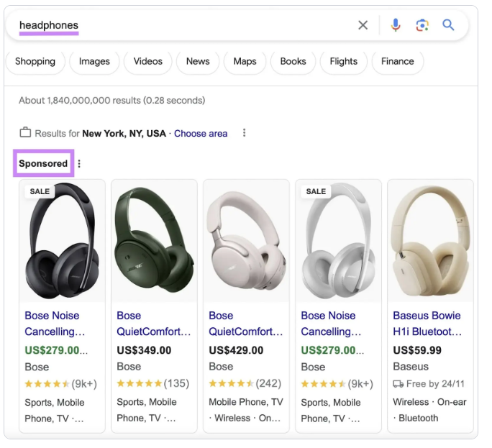Open the Baseus Bowie H1i Bluetooth product link
The image size is (492, 448).
427,324
